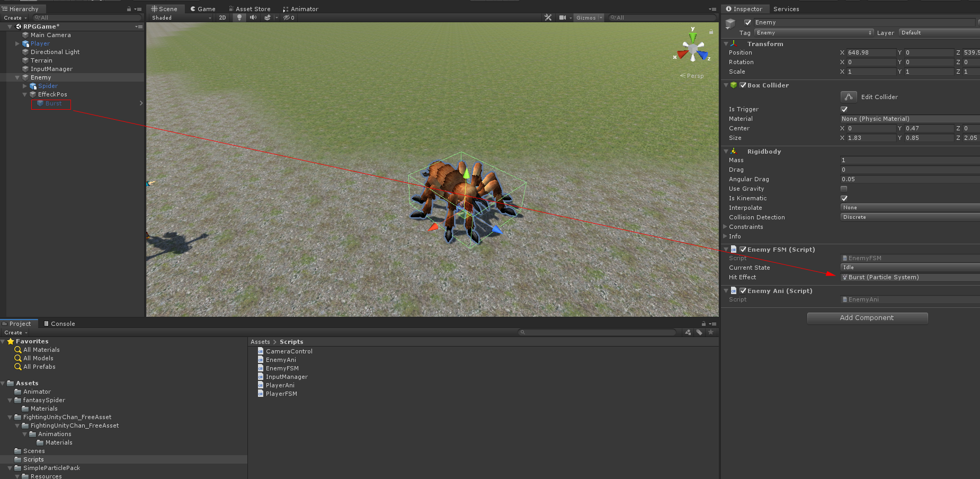Image resolution: width=980 pixels, height=479 pixels.
Task: Select the Inspector tab
Action: click(744, 9)
